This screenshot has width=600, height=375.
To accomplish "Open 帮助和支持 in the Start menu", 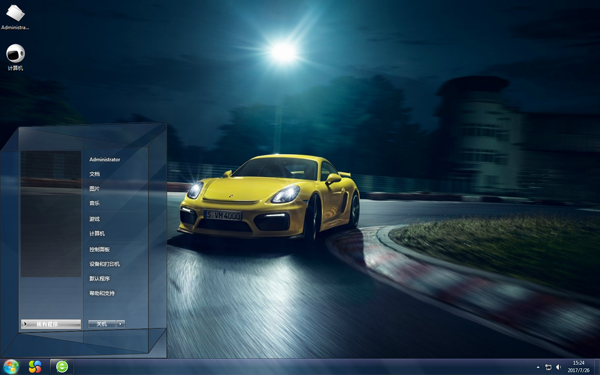I will click(x=102, y=293).
